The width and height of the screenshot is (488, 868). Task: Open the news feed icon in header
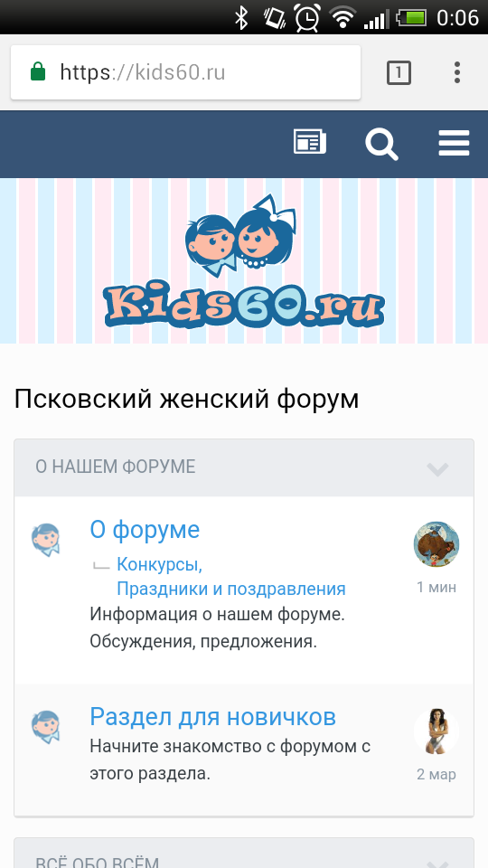coord(309,143)
